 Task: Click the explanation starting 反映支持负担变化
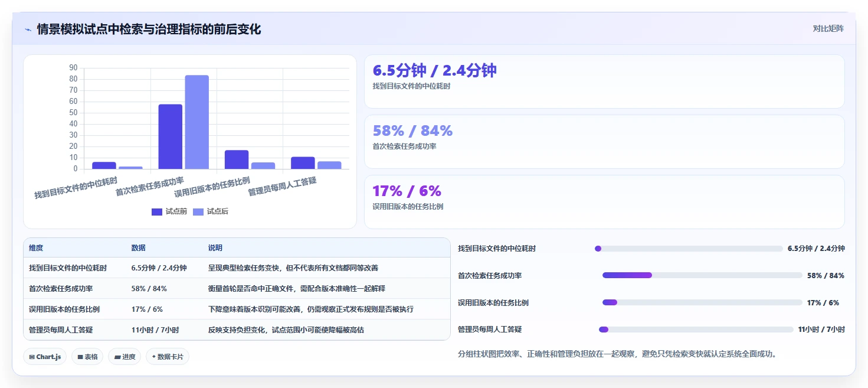coord(286,330)
